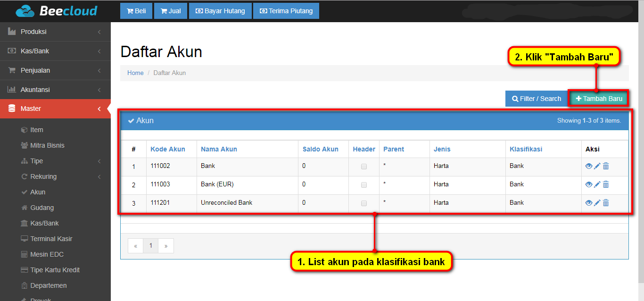Screen dimensions: 644x301
Task: Expand the Tipe submenu
Action: [37, 161]
